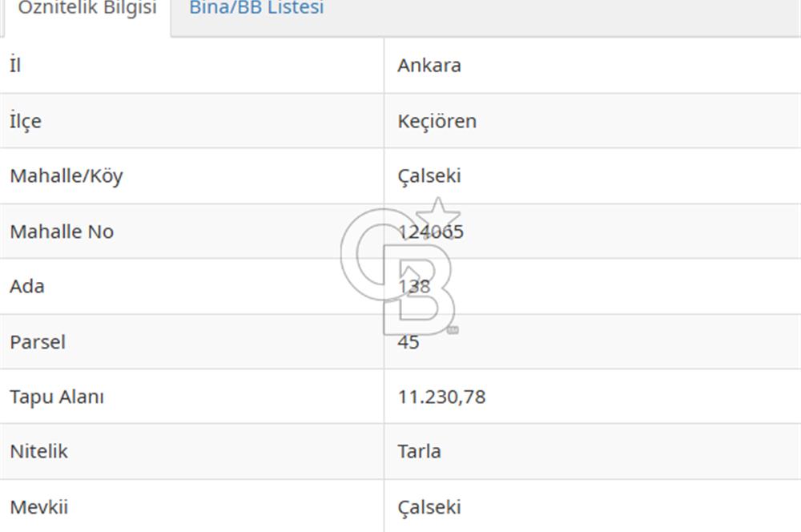The image size is (801, 532).
Task: Click the Tapu Alanı label
Action: pos(57,397)
